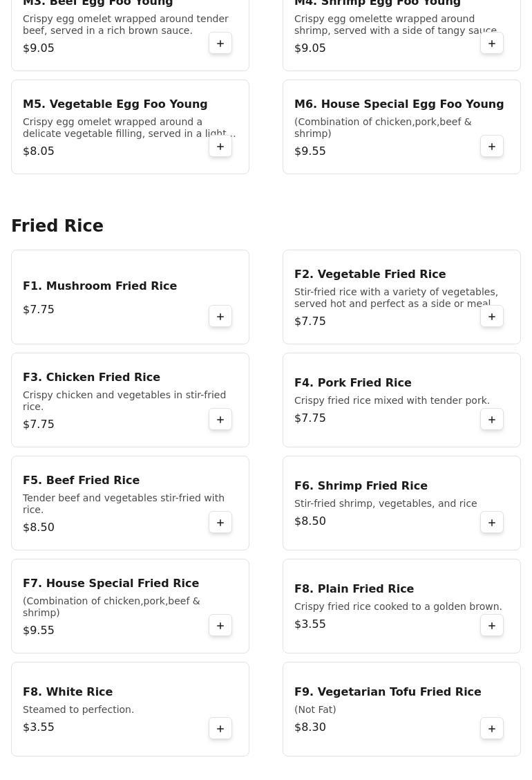
Task: Click plus icon for Vegetable Fried Rice
Action: point(492,317)
